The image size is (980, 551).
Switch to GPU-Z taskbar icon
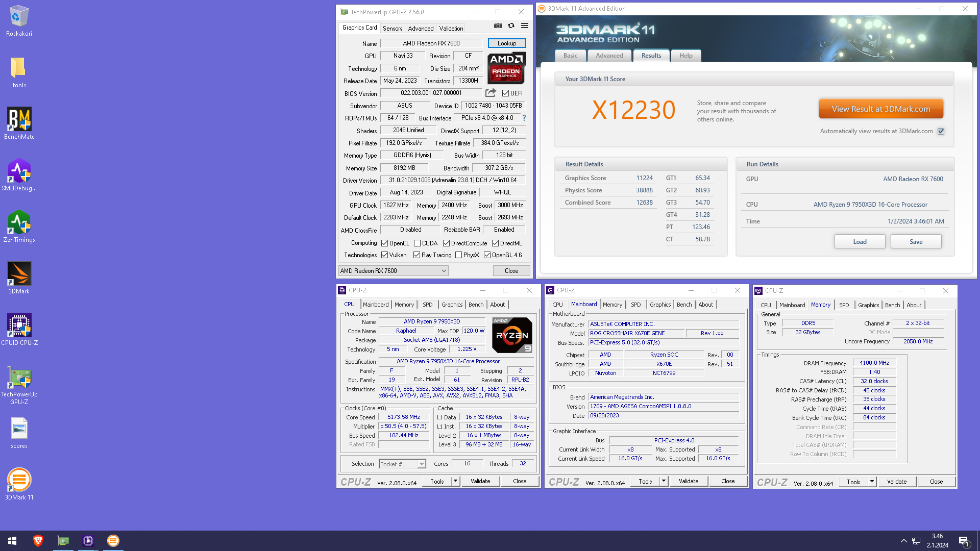tap(63, 541)
